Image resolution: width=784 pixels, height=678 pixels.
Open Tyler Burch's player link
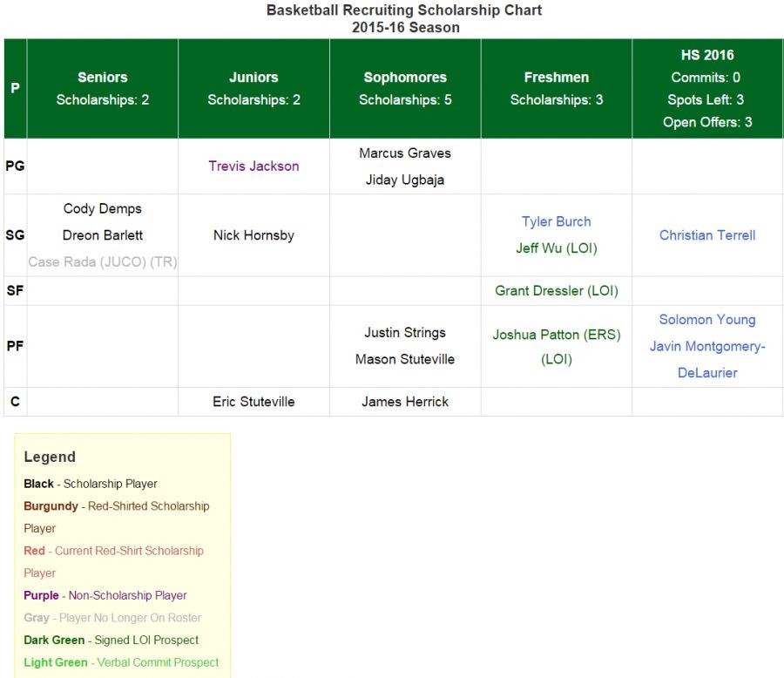[556, 221]
